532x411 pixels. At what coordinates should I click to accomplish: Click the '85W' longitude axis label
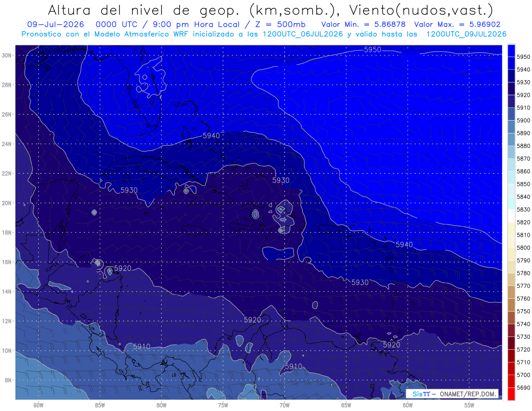pos(100,405)
